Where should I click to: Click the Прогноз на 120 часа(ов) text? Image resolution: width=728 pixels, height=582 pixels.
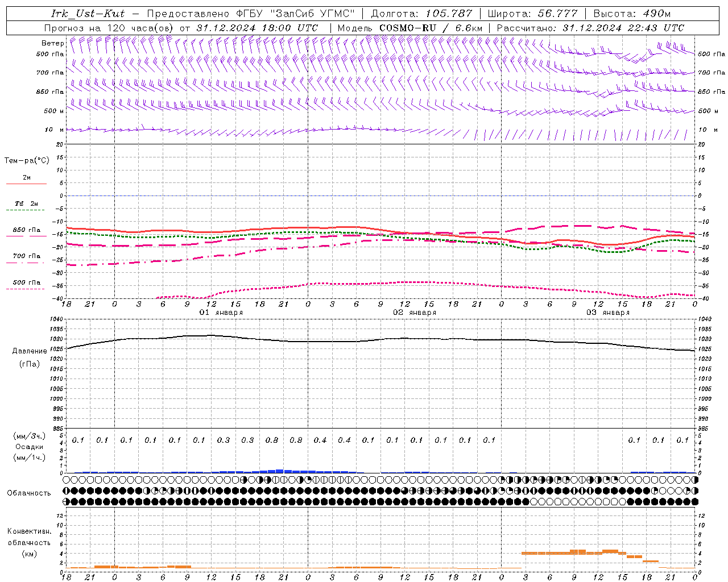pos(110,28)
